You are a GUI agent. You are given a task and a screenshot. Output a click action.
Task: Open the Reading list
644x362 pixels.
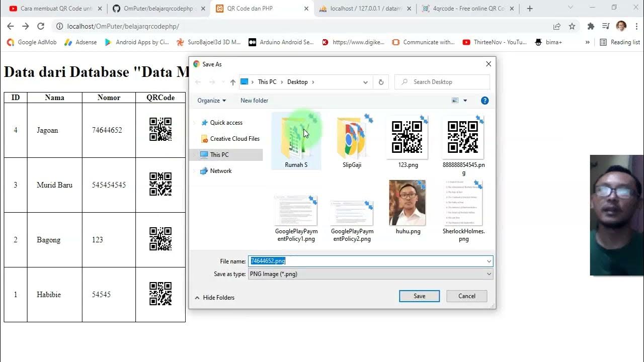619,42
